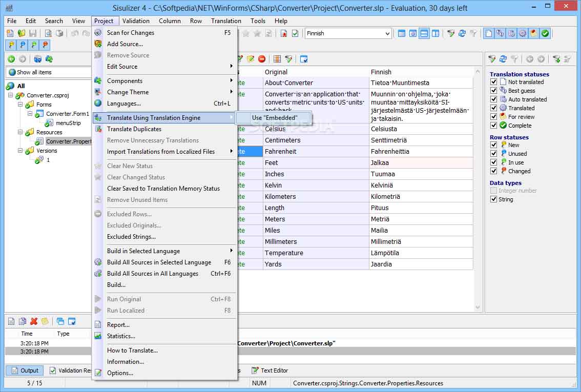Screen dimensions: 581x392
Task: Click the green back arrow in project tree toolbar
Action: (11, 59)
